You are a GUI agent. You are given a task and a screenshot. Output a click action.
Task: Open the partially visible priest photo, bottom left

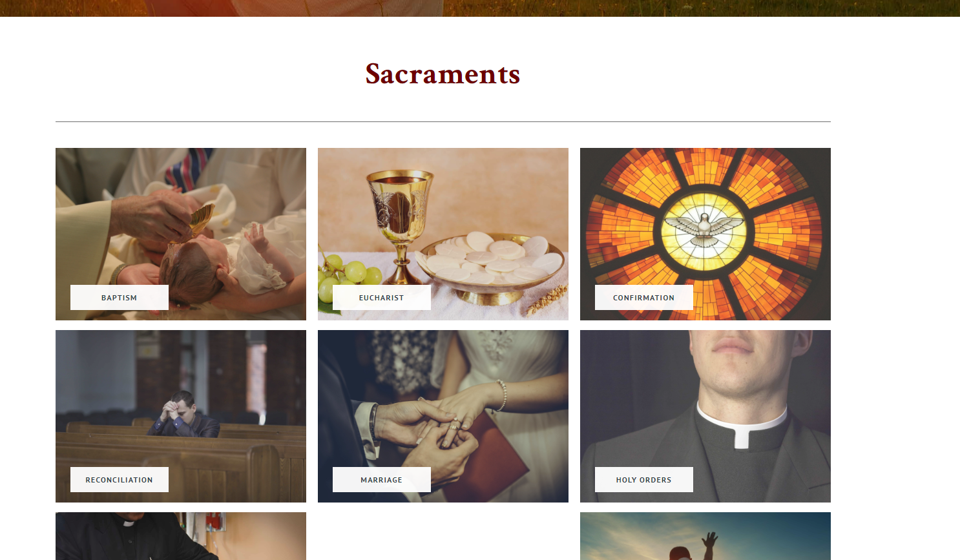pos(181,536)
